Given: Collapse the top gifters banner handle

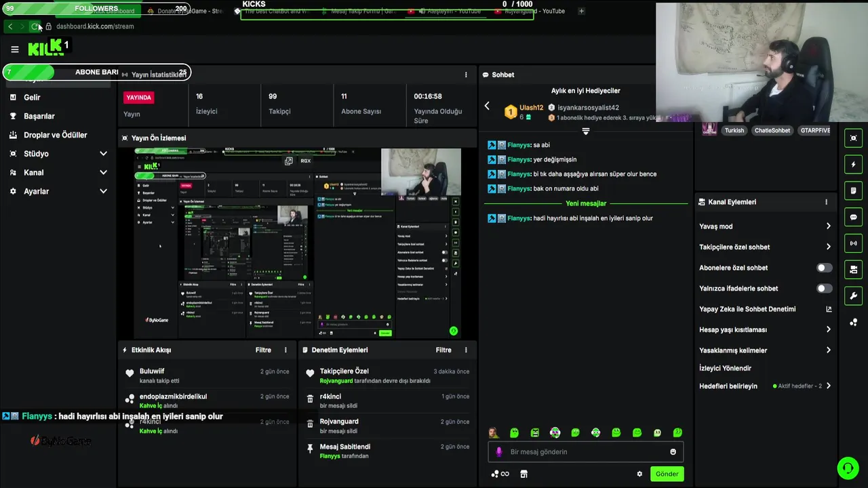Looking at the screenshot, I should (586, 131).
